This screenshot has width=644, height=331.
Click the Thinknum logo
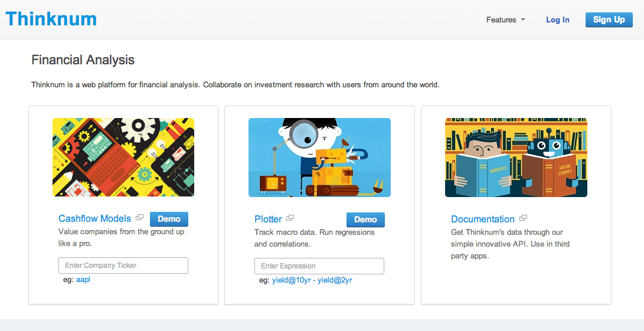point(51,19)
